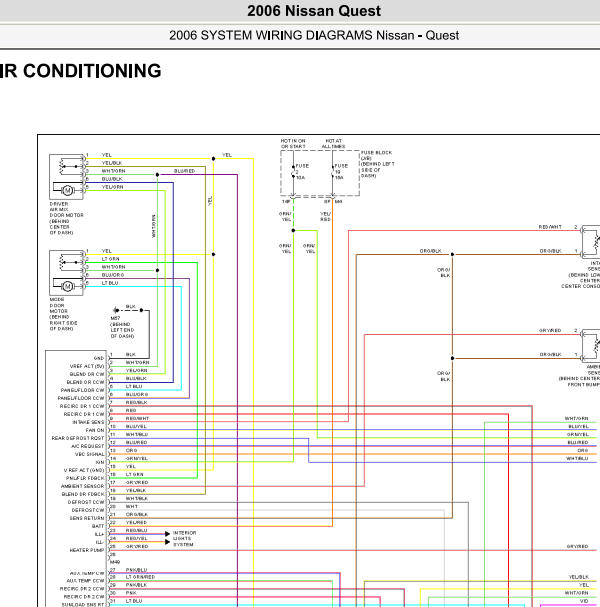Click the "HOT IN ON OR START" label
Image resolution: width=600 pixels, height=607 pixels.
pos(293,144)
